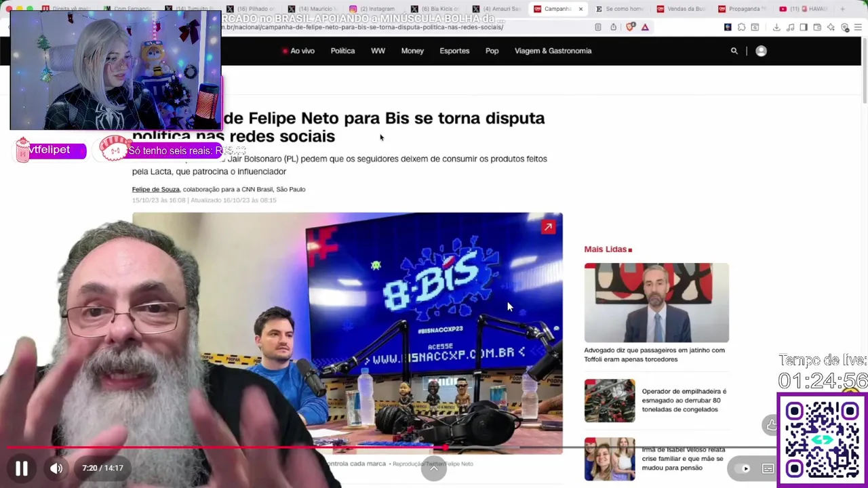Open a new browser tab with plus

tap(842, 9)
